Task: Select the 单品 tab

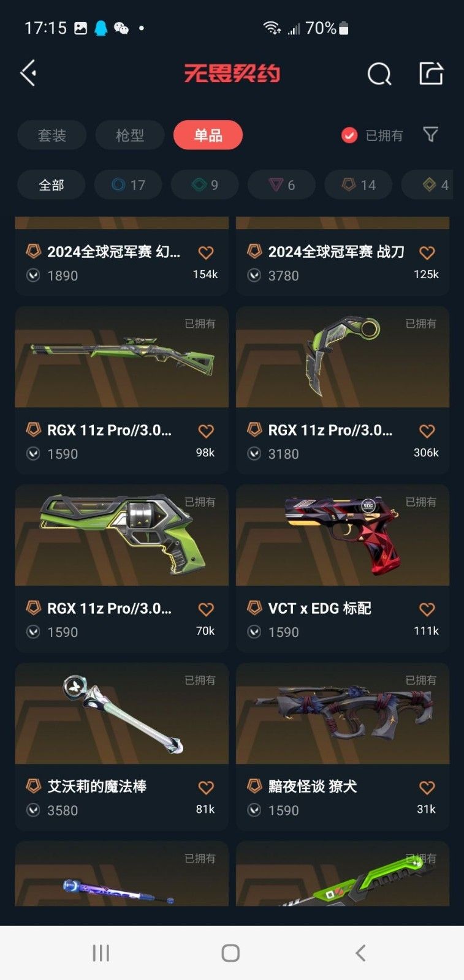Action: click(208, 135)
